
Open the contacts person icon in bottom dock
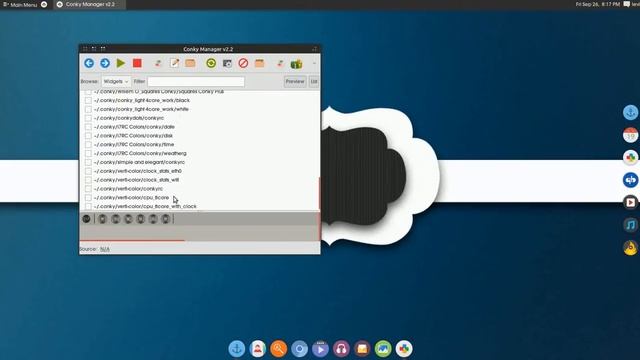[x=258, y=349]
